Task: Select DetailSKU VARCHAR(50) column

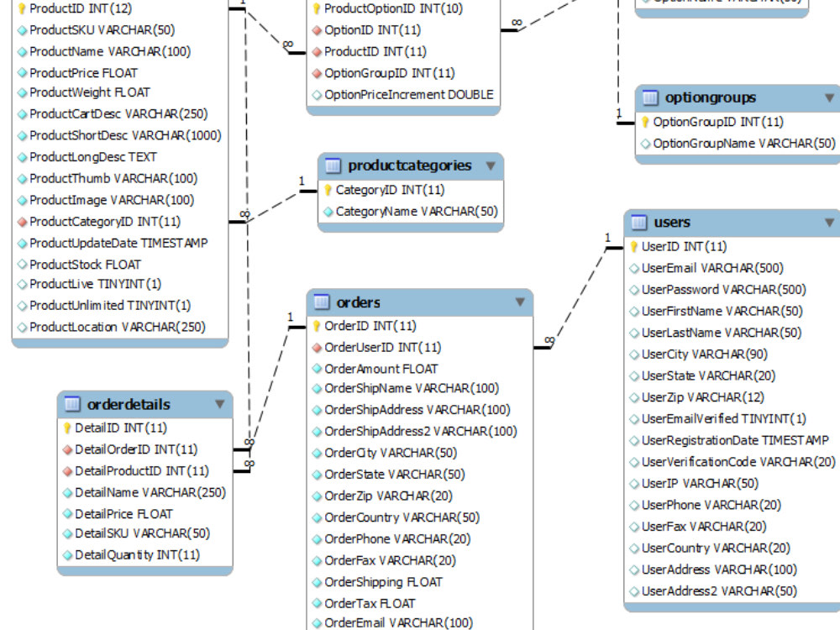Action: (x=142, y=533)
